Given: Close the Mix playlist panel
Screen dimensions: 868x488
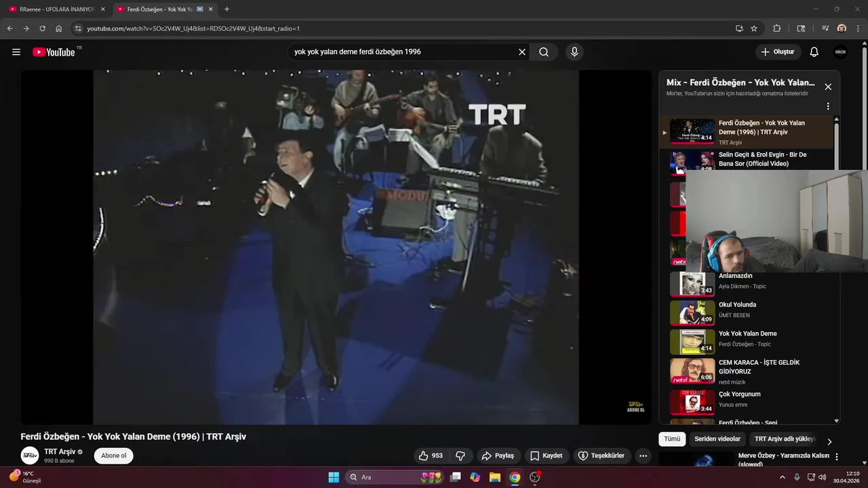Looking at the screenshot, I should pos(828,87).
